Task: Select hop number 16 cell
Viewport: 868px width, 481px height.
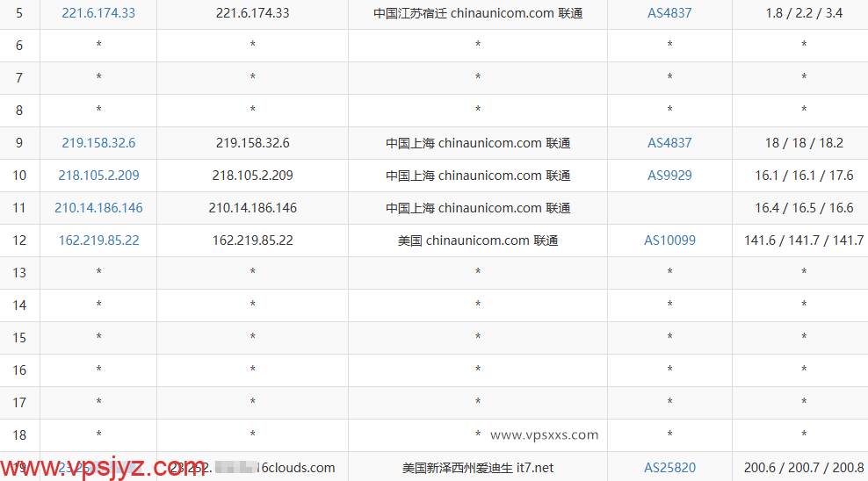Action: tap(19, 370)
